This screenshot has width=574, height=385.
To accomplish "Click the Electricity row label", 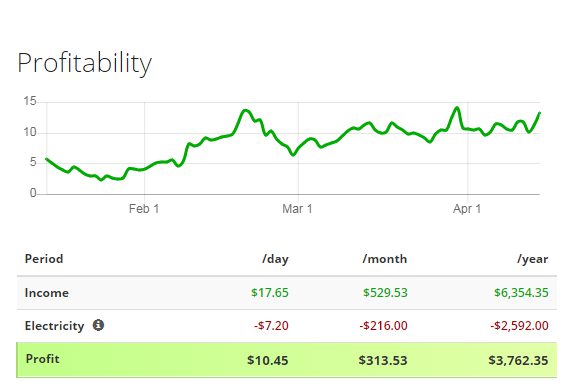I will 55,326.
